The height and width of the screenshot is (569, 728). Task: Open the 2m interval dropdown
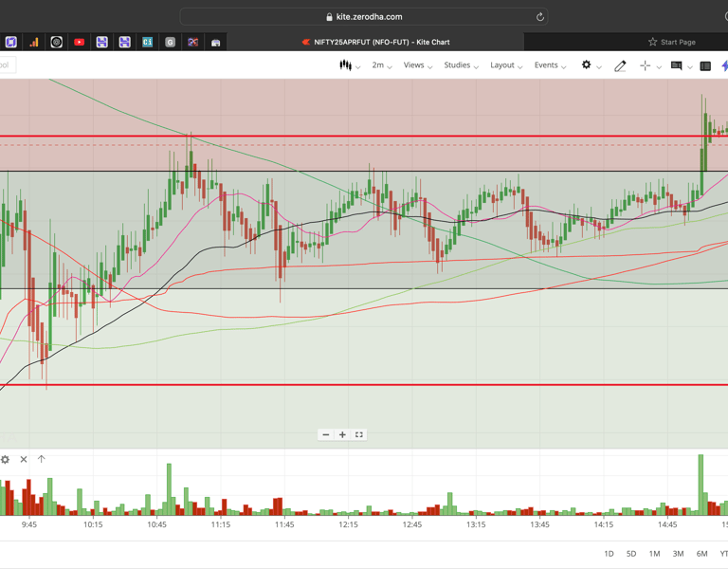point(382,65)
